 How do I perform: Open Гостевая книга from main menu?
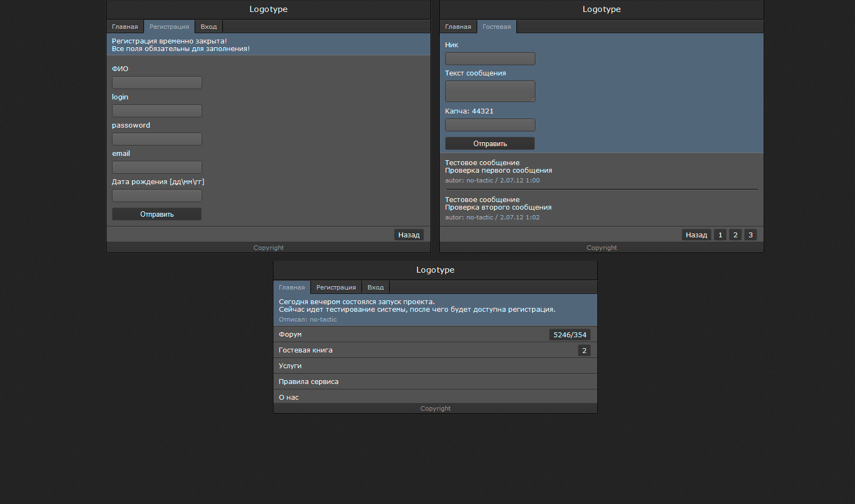pyautogui.click(x=305, y=350)
